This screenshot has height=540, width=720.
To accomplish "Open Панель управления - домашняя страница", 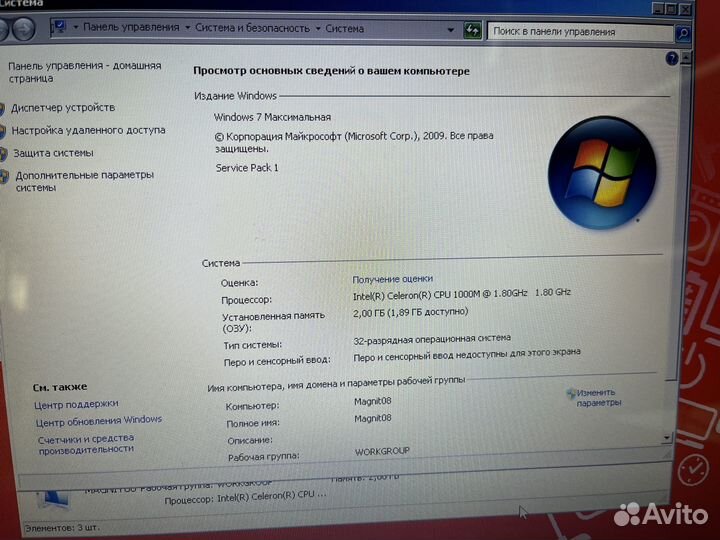I will [x=84, y=72].
